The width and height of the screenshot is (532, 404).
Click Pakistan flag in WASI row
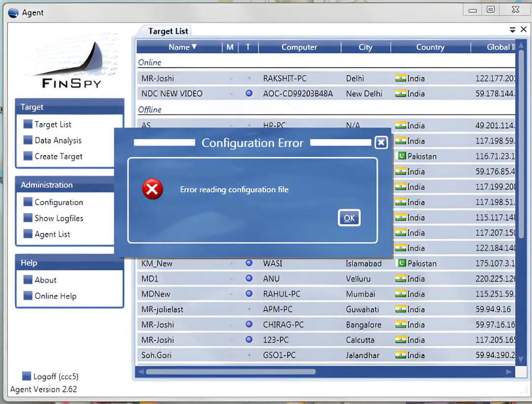click(x=402, y=263)
